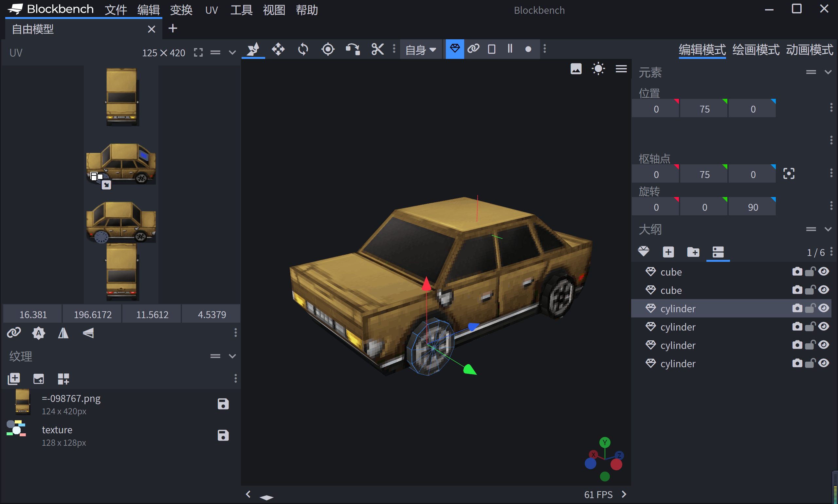Click the create texture group icon
The image size is (838, 504).
tap(64, 379)
